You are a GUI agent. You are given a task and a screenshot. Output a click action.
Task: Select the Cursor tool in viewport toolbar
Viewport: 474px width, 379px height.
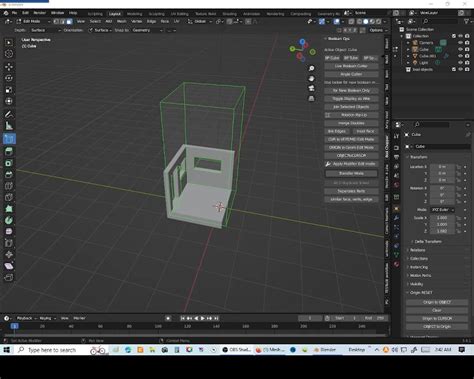pos(9,54)
